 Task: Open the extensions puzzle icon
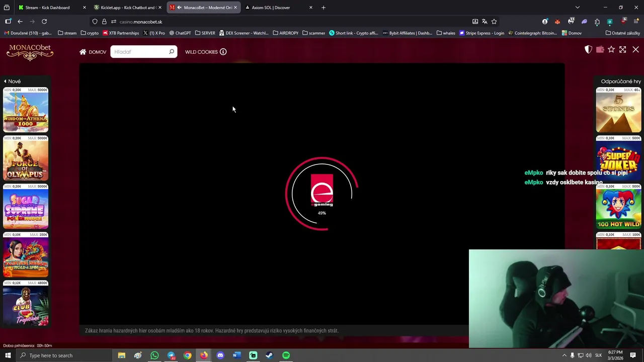pyautogui.click(x=597, y=22)
